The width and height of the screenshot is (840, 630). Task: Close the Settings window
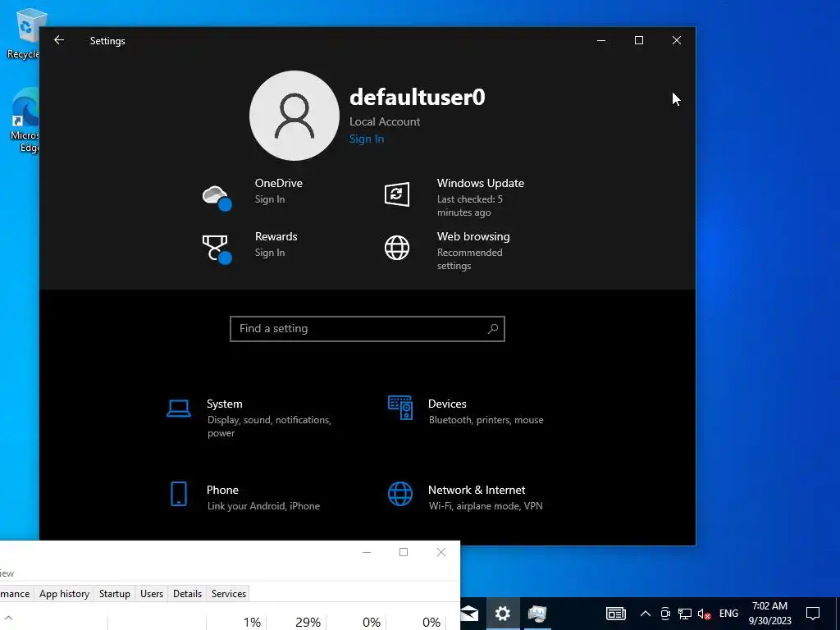point(677,40)
